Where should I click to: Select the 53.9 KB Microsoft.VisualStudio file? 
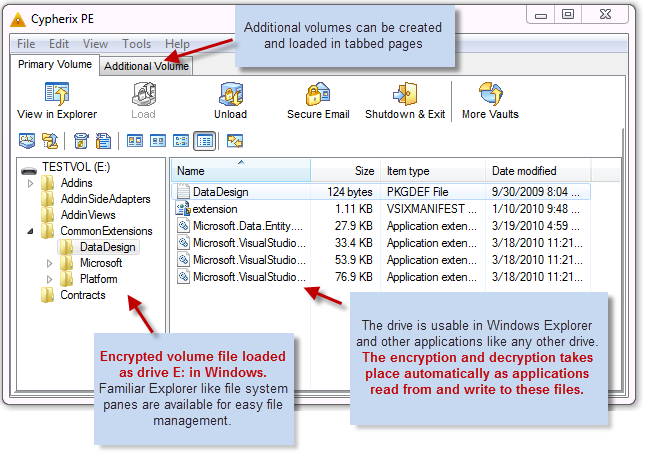pos(381,260)
